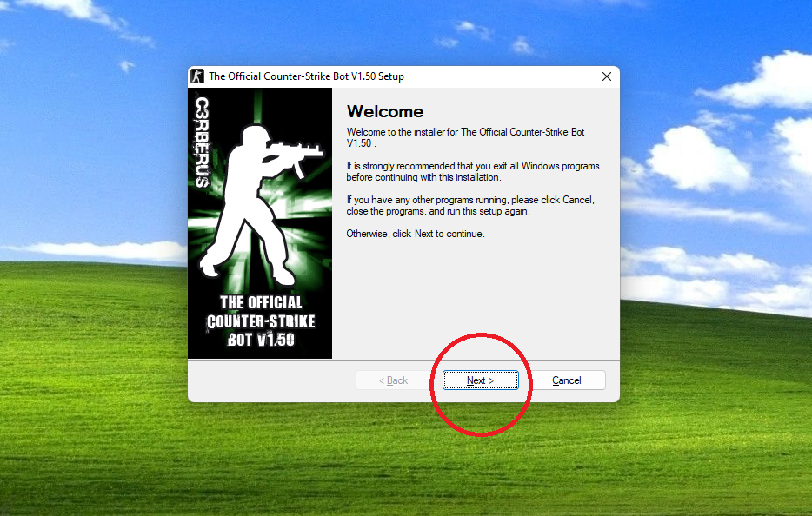
Task: Click the Next button to continue setup
Action: pos(480,380)
